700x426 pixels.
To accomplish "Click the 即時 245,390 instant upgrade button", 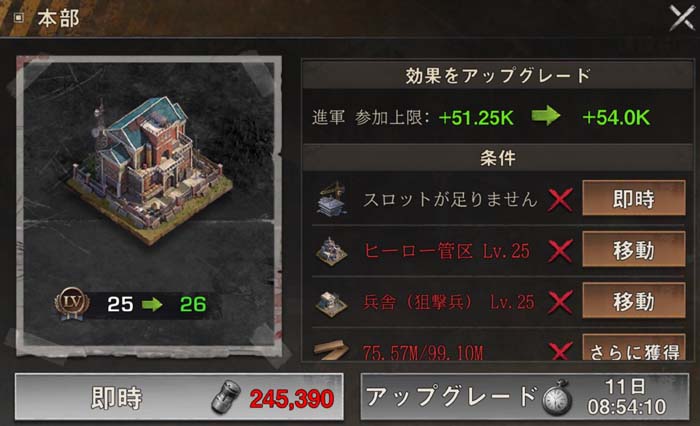I will click(x=179, y=397).
